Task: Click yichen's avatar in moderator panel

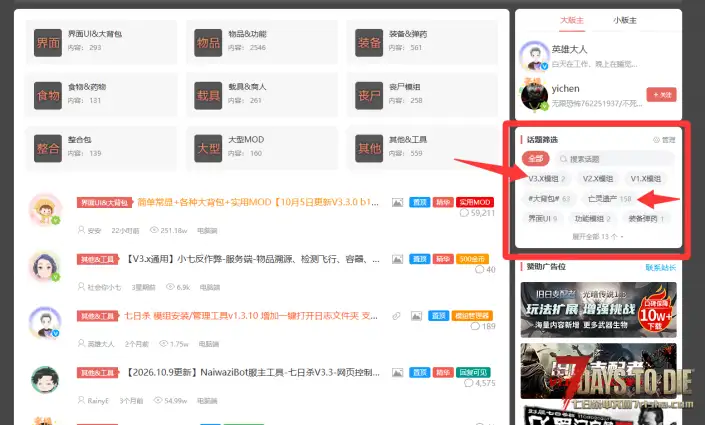Action: [x=535, y=95]
